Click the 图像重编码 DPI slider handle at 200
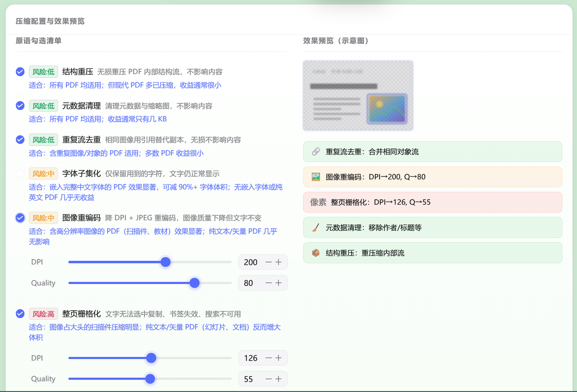Image resolution: width=577 pixels, height=392 pixels. point(165,262)
